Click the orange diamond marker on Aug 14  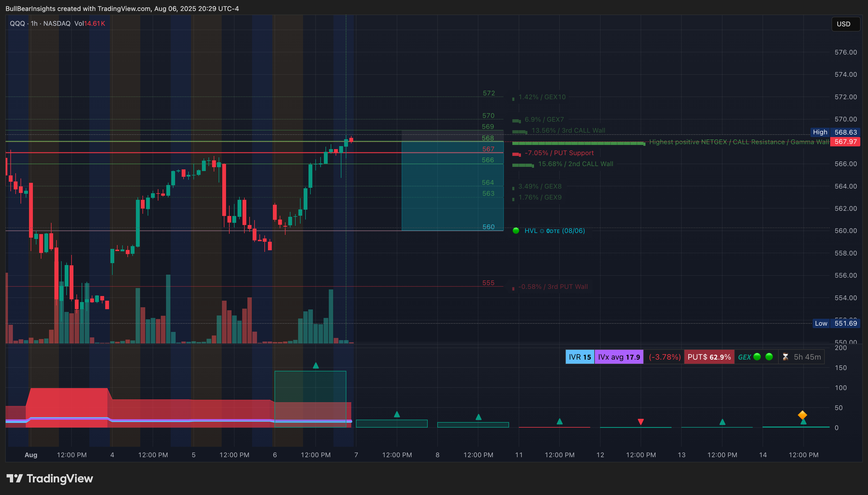point(803,415)
